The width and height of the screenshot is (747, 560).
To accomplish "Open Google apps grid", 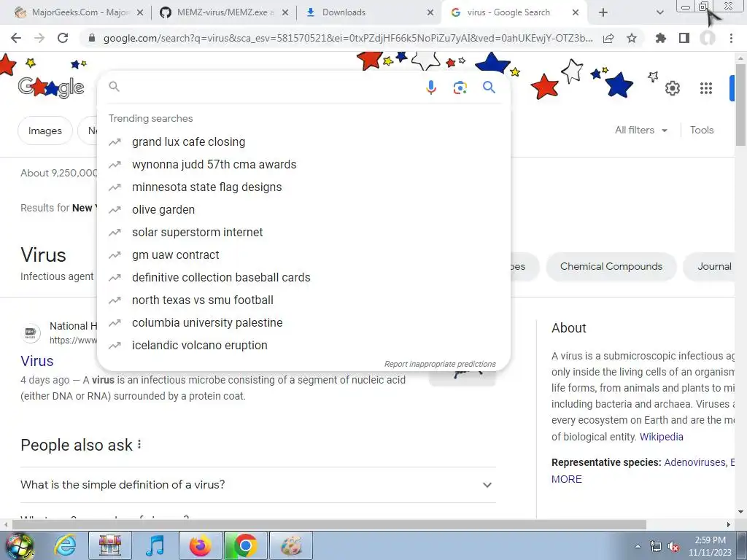I will pyautogui.click(x=706, y=88).
